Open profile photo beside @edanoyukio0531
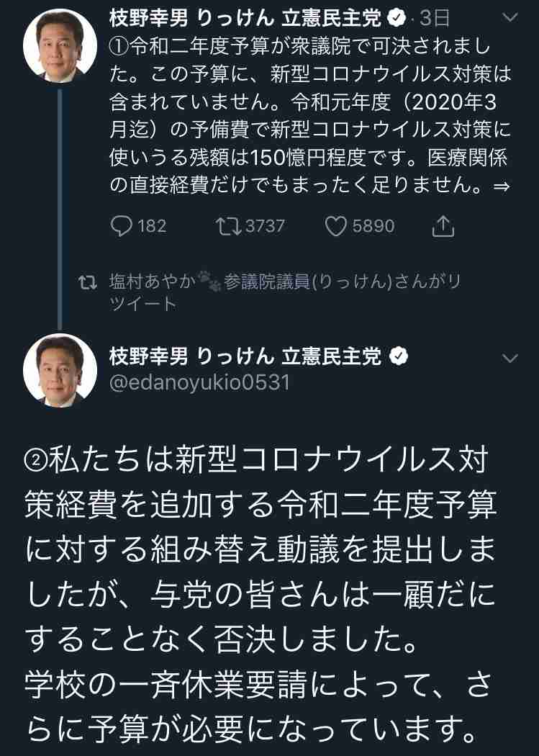539x756 pixels. tap(60, 371)
